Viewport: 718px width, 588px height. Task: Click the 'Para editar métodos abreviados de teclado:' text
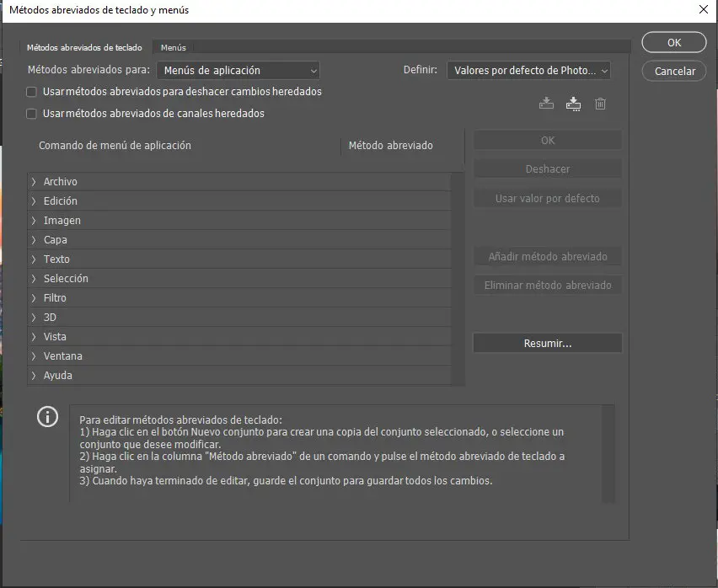click(181, 420)
